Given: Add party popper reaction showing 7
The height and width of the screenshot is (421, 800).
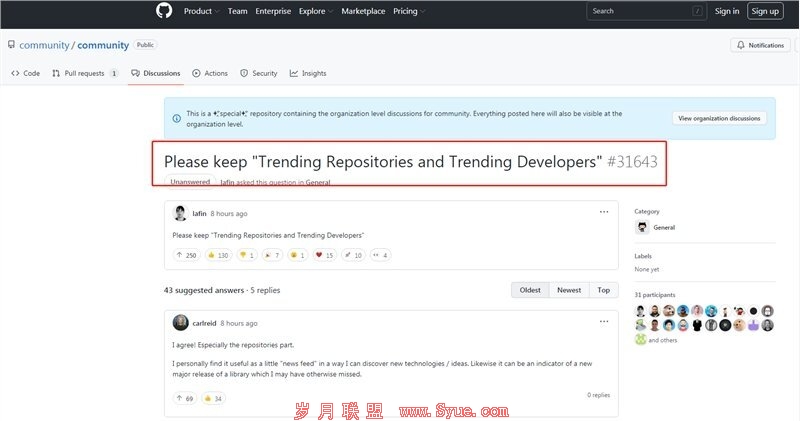Looking at the screenshot, I should click(271, 255).
